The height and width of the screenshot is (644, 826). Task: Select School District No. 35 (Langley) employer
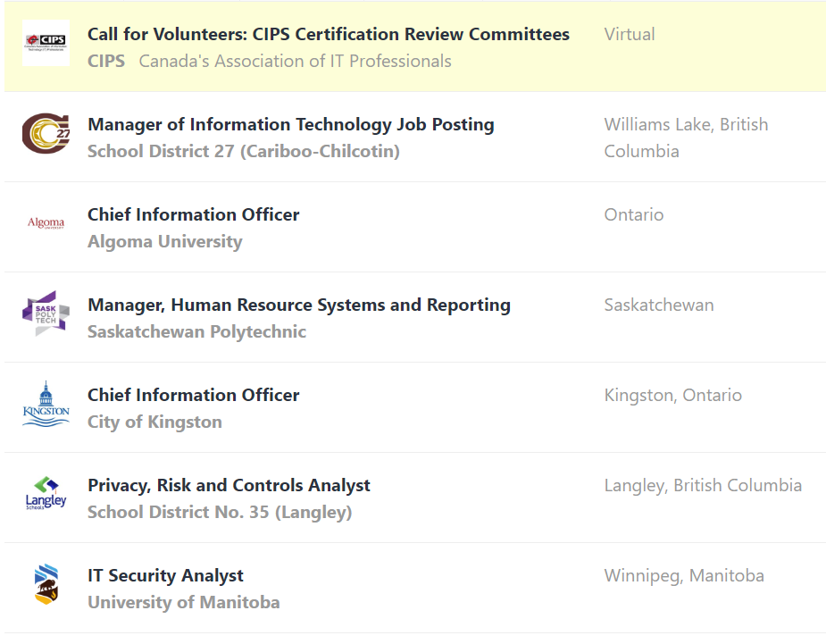click(x=219, y=512)
